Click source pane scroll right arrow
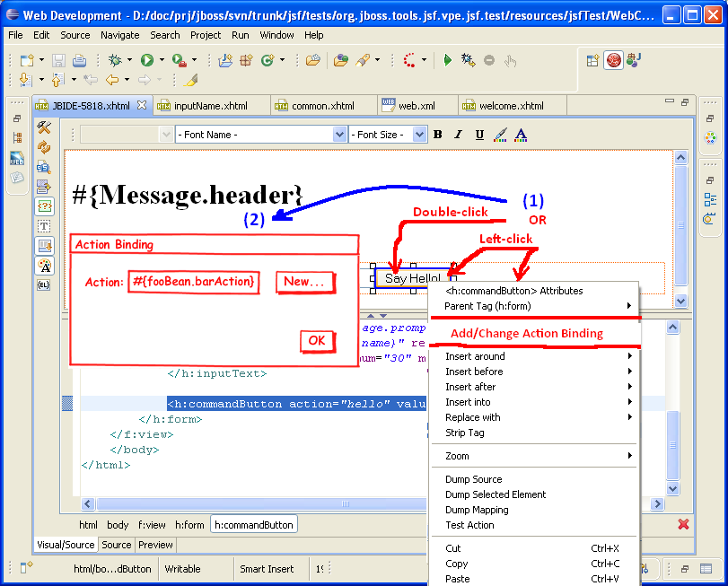The height and width of the screenshot is (586, 728). point(657,503)
